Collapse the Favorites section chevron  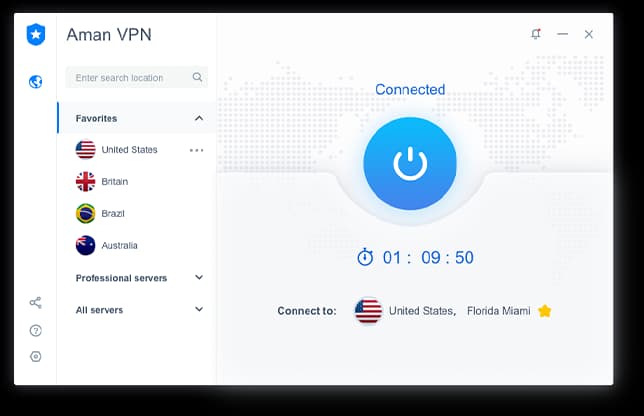199,118
